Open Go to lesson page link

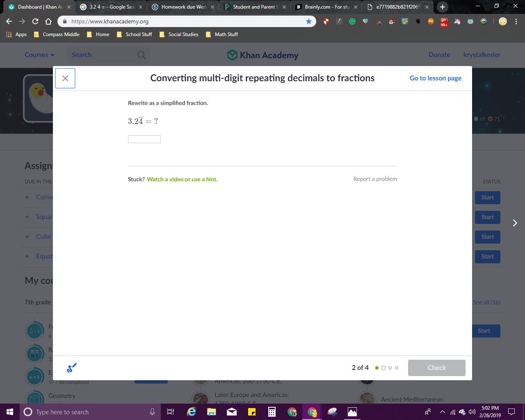point(436,78)
